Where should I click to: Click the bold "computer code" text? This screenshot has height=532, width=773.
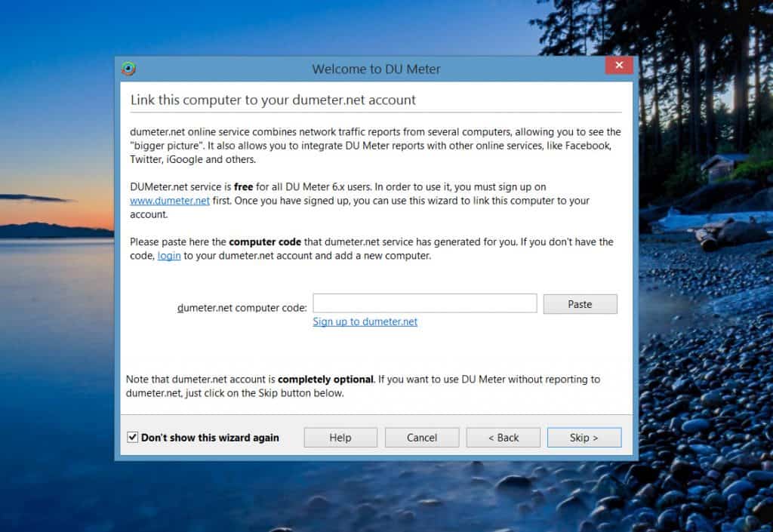(265, 242)
